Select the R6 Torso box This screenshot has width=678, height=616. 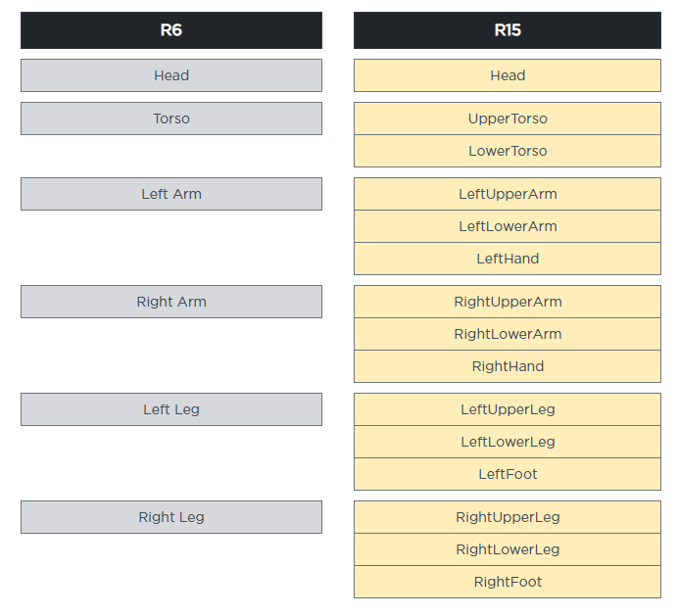tap(171, 118)
